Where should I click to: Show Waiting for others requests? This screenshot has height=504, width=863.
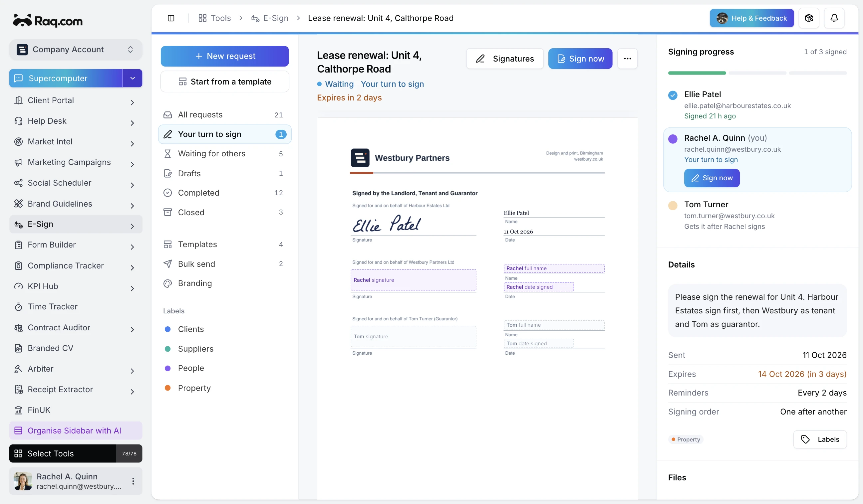point(225,154)
